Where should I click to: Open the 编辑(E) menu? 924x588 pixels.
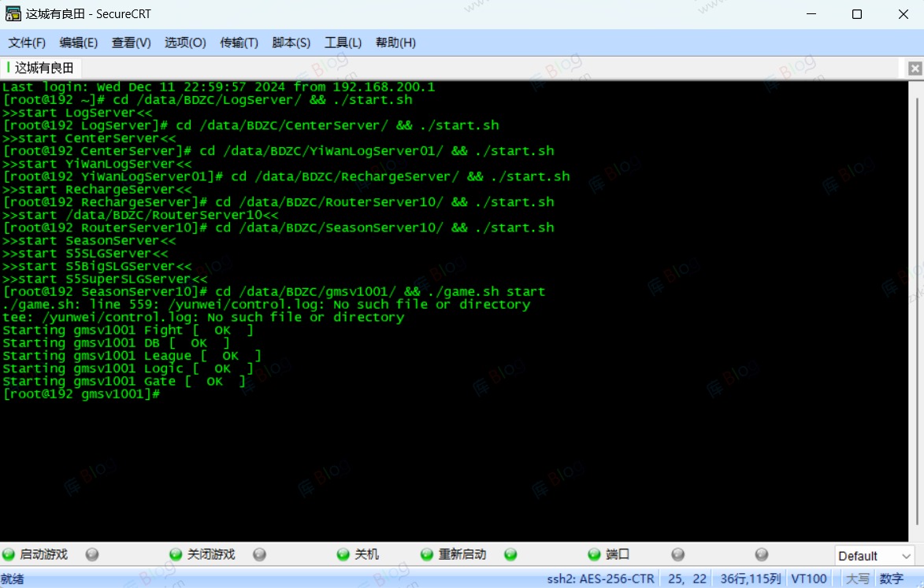pos(79,43)
